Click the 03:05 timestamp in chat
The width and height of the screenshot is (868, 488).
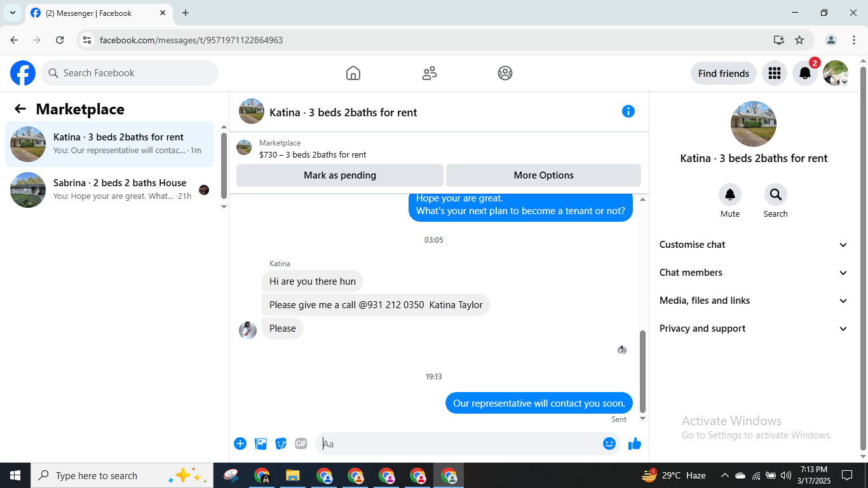tap(434, 240)
